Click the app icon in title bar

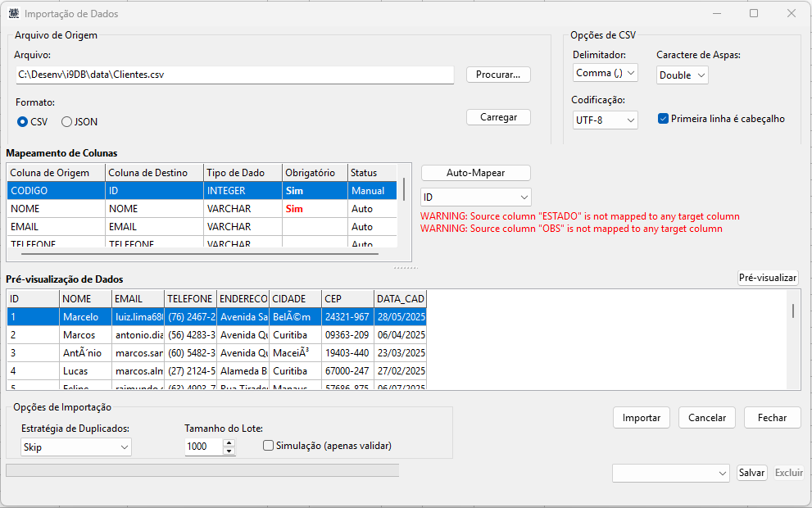14,13
